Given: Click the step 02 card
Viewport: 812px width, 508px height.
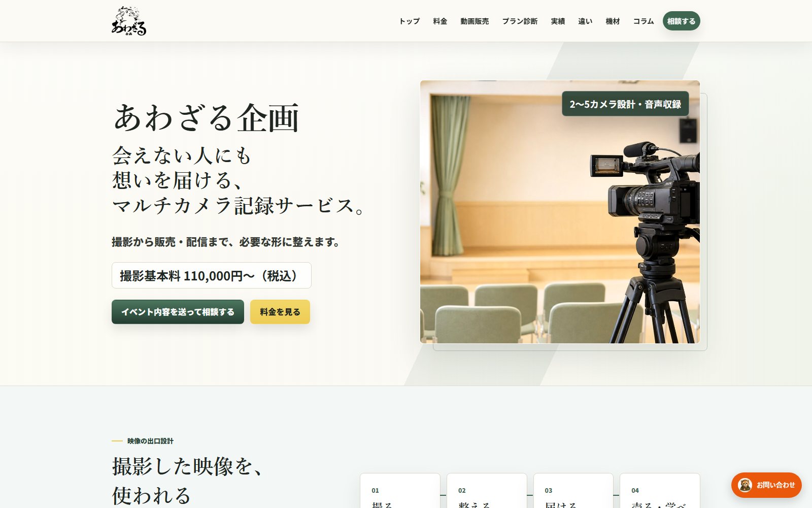Looking at the screenshot, I should [x=487, y=491].
